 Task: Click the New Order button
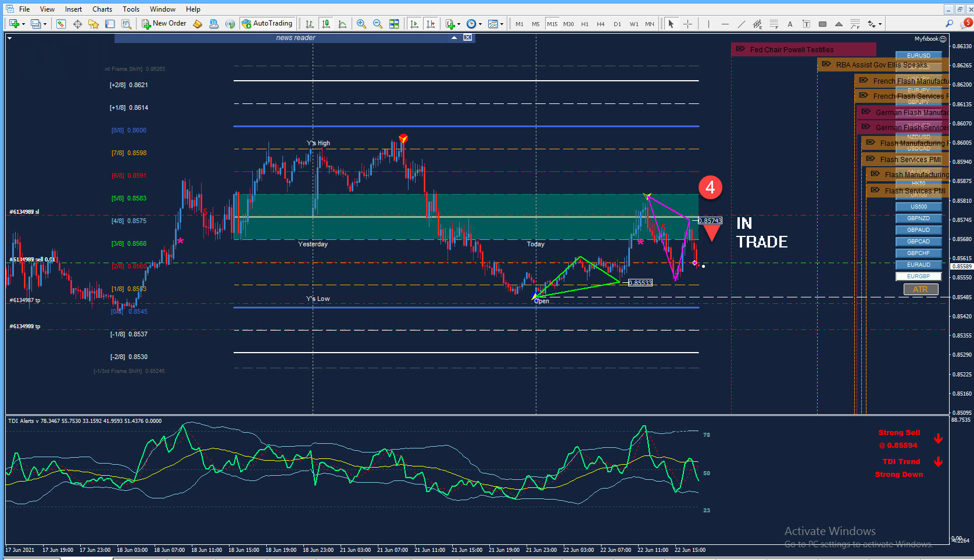(164, 24)
